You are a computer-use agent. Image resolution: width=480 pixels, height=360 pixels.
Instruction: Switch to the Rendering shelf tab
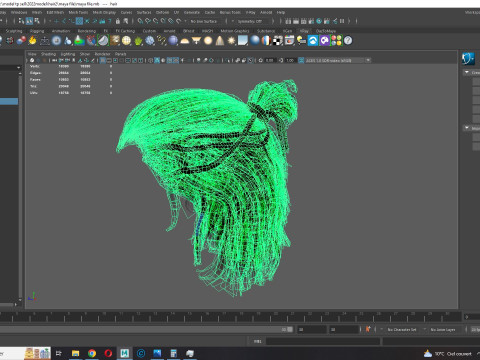pos(87,31)
